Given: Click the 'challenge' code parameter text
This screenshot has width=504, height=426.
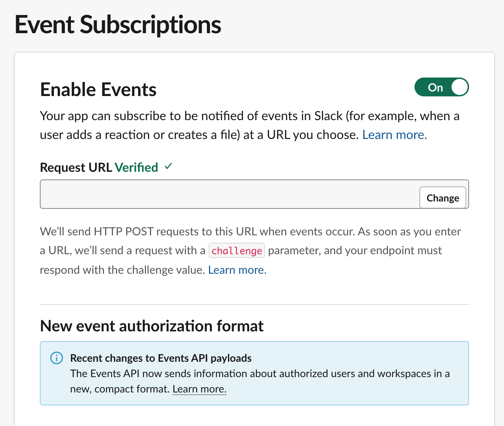Looking at the screenshot, I should pos(237,251).
